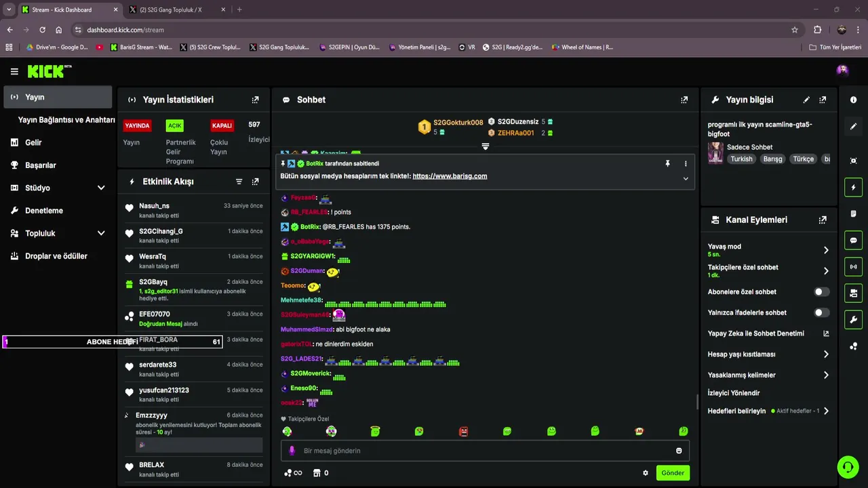Image resolution: width=868 pixels, height=488 pixels.
Task: Click the screen capture icon in the right sidebar
Action: pos(853,161)
